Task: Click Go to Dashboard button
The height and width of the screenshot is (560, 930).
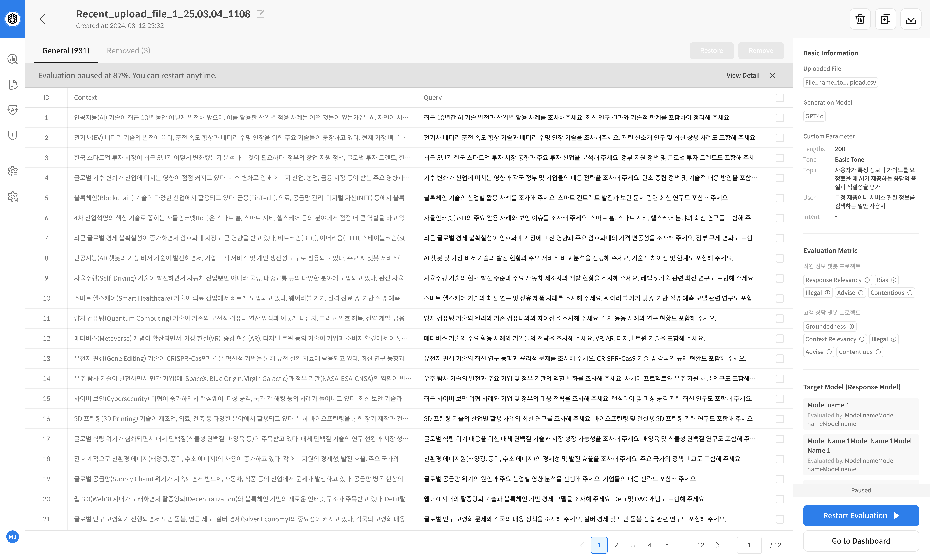Action: tap(861, 541)
